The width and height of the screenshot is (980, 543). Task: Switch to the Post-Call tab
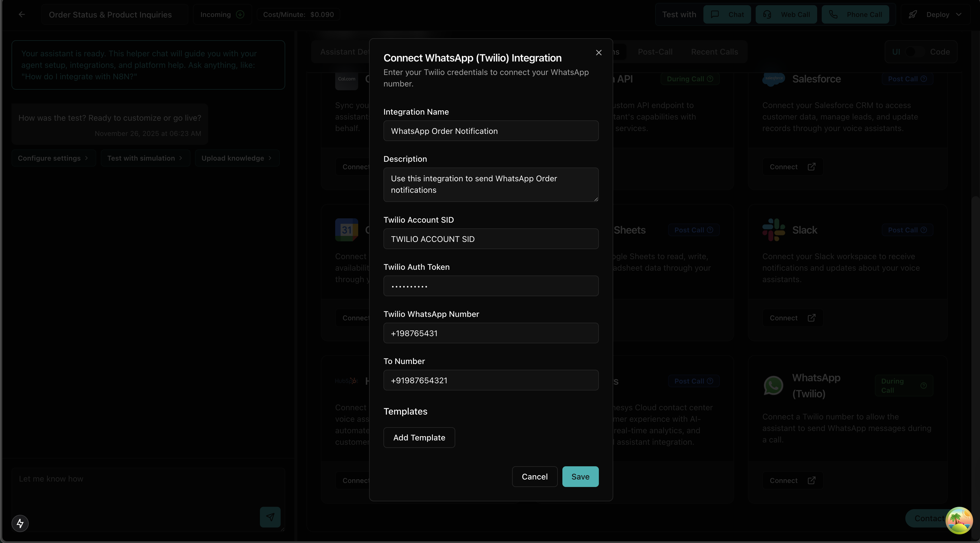point(655,51)
